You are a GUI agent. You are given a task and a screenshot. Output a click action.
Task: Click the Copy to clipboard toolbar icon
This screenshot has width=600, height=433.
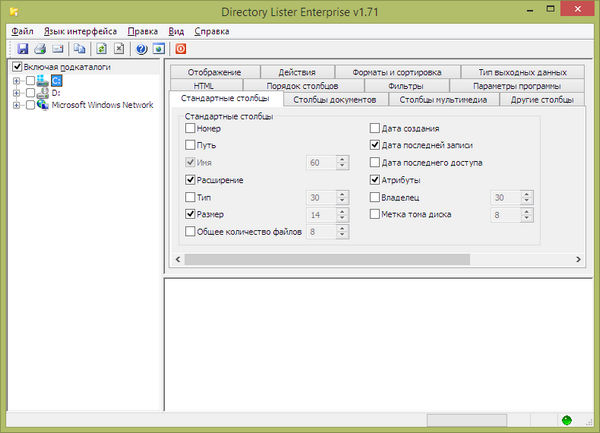coord(79,48)
